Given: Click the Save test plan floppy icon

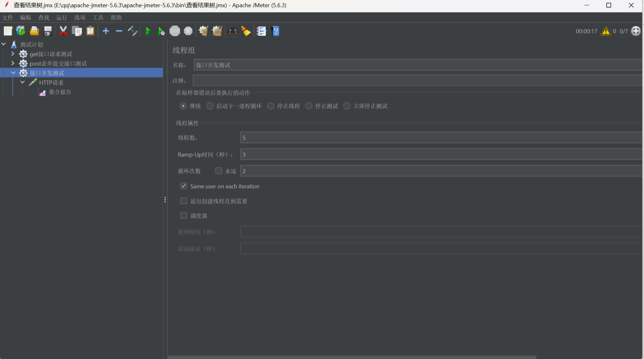Looking at the screenshot, I should (x=48, y=31).
